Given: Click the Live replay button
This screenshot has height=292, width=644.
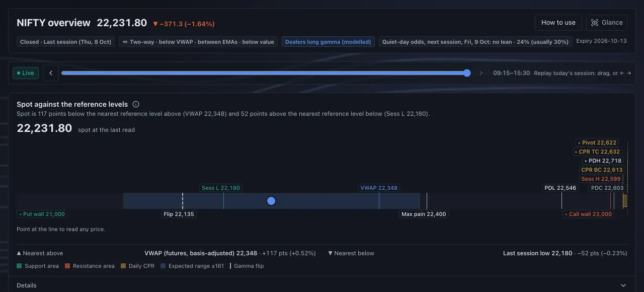Looking at the screenshot, I should pos(26,73).
